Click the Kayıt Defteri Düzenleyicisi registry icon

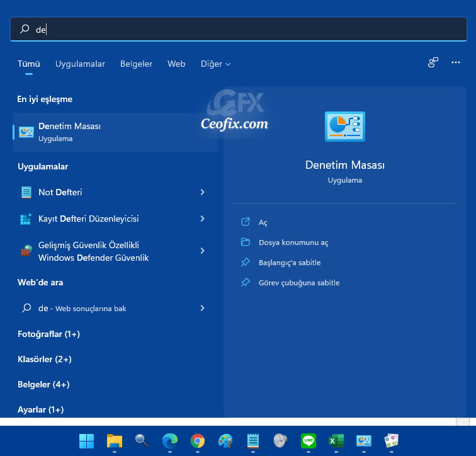click(26, 219)
